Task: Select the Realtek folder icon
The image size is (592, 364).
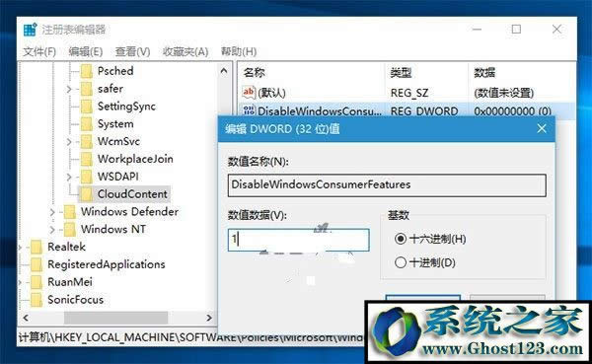Action: 37,247
